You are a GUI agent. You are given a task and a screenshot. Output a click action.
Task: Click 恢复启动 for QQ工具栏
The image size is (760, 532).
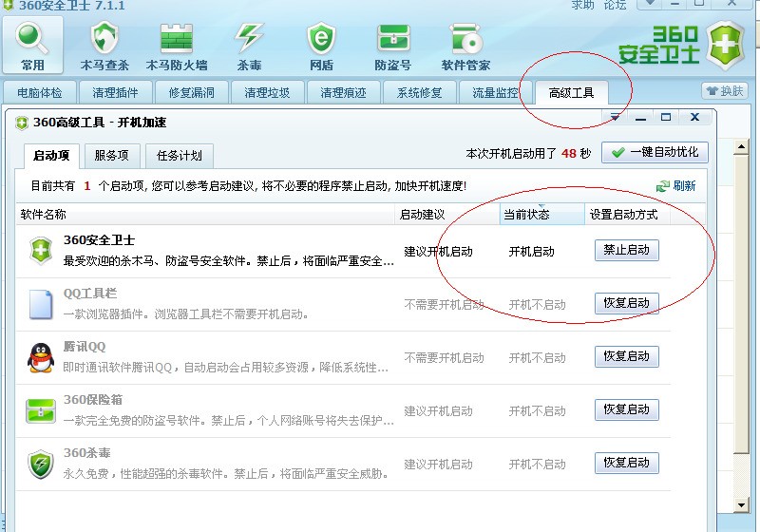(627, 303)
